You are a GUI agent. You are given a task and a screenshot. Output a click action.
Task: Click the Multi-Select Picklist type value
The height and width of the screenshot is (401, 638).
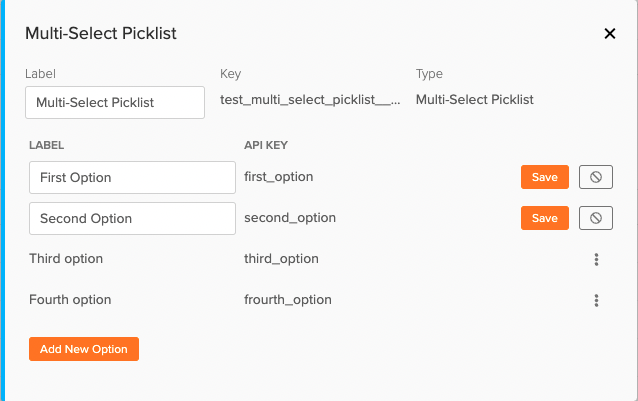[474, 100]
